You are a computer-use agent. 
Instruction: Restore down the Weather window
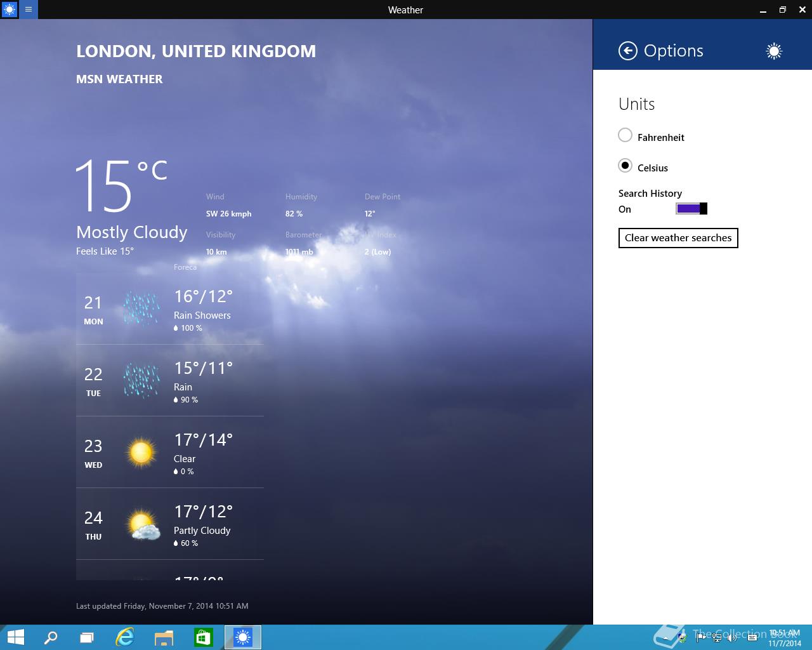point(783,10)
